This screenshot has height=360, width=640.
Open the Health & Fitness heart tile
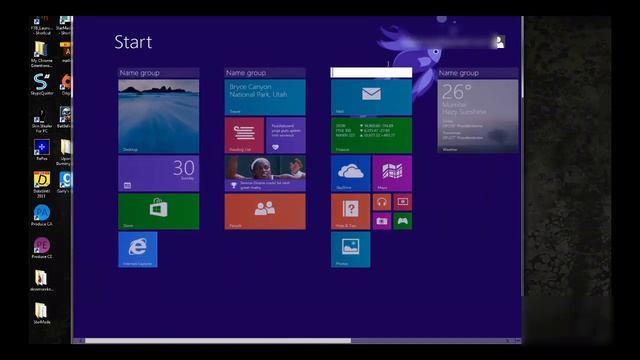click(286, 136)
